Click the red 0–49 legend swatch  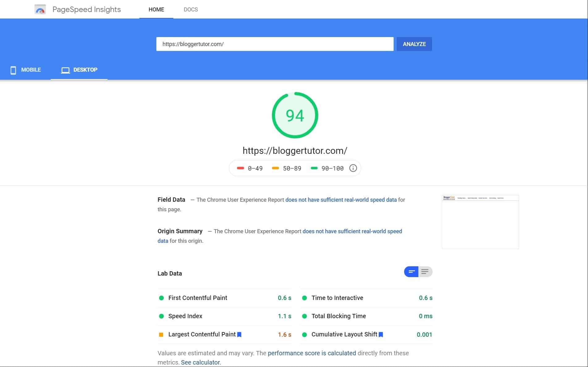(240, 168)
